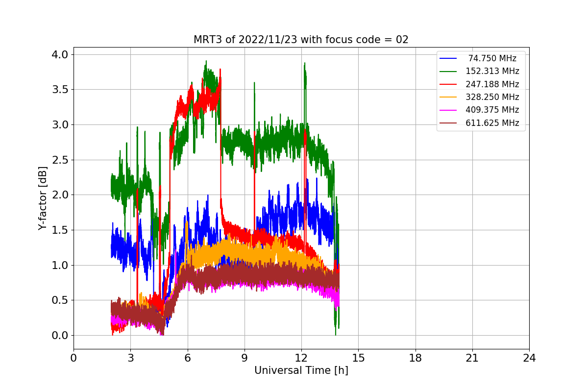Viewport: 588px width, 392px height.
Task: Select the 247.188 MHz legend label
Action: 492,84
